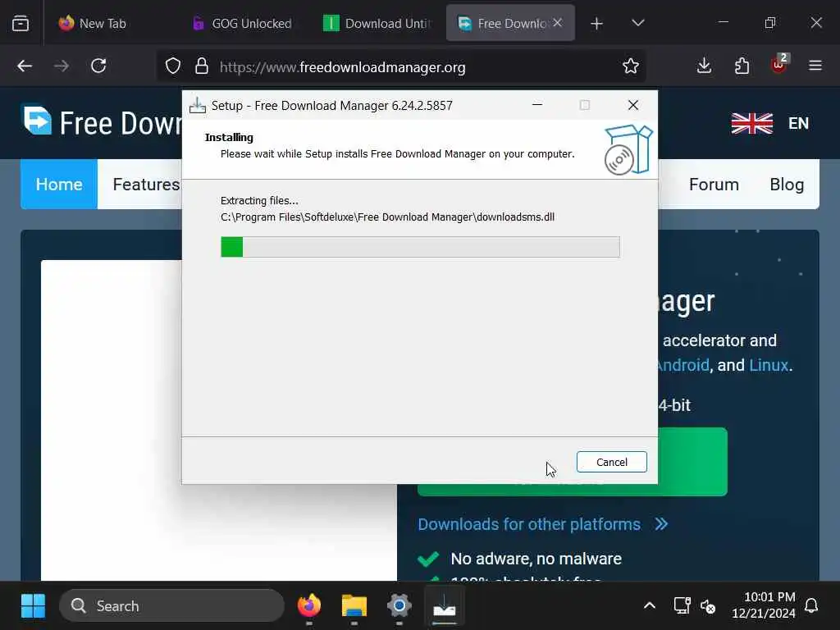Screen dimensions: 840x630
Task: Minimize the Setup dialog window
Action: [x=536, y=105]
